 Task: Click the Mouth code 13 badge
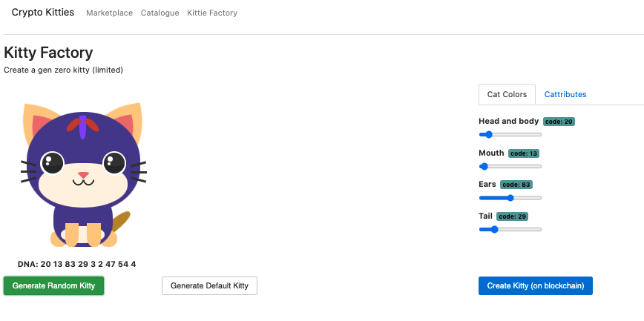pyautogui.click(x=524, y=153)
